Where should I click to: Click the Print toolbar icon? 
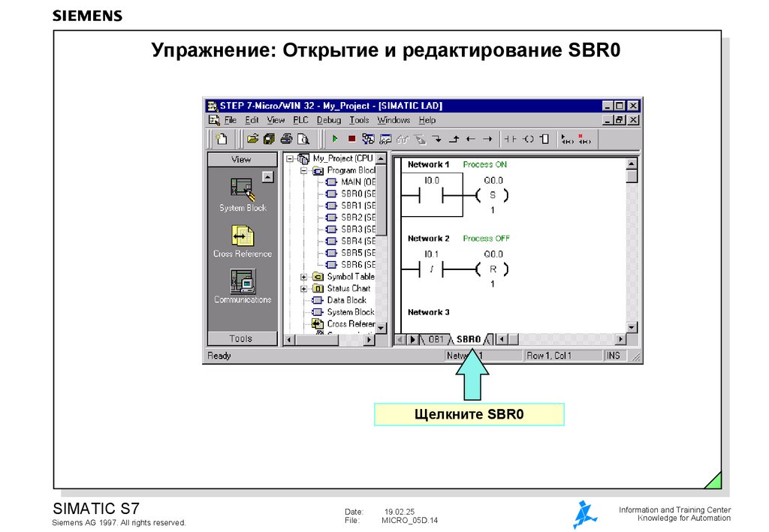click(x=286, y=139)
